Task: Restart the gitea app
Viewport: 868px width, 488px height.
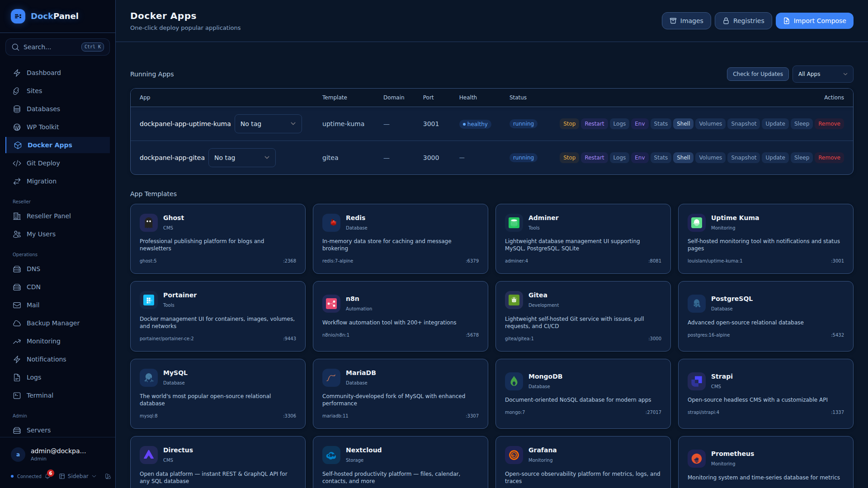Action: (x=594, y=158)
